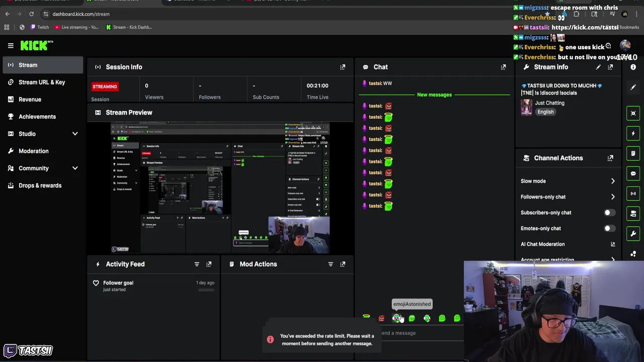Open Moderation in sidebar
The height and width of the screenshot is (362, 644).
pyautogui.click(x=43, y=151)
